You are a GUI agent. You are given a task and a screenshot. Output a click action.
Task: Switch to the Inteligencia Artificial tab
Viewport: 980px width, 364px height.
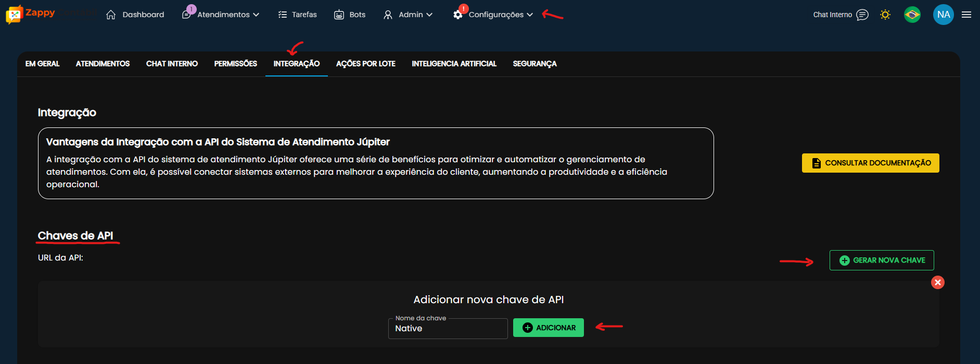click(454, 63)
